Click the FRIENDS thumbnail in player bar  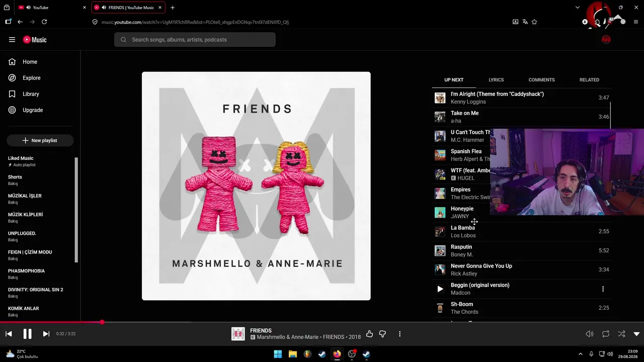(x=238, y=334)
